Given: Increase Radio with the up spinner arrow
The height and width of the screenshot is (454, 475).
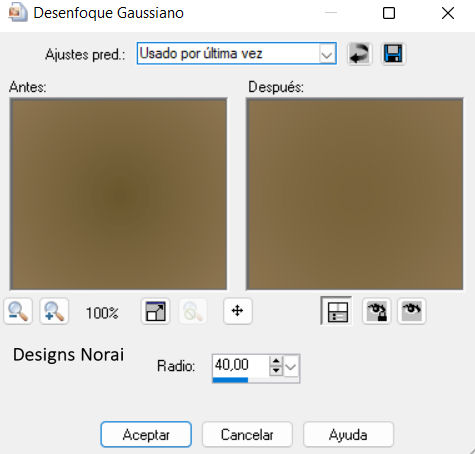Looking at the screenshot, I should pyautogui.click(x=276, y=361).
